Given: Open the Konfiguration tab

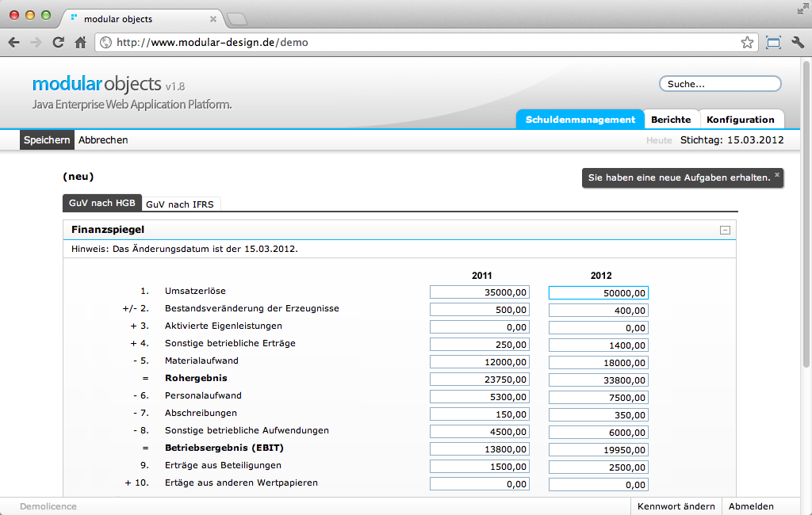Looking at the screenshot, I should [x=741, y=120].
